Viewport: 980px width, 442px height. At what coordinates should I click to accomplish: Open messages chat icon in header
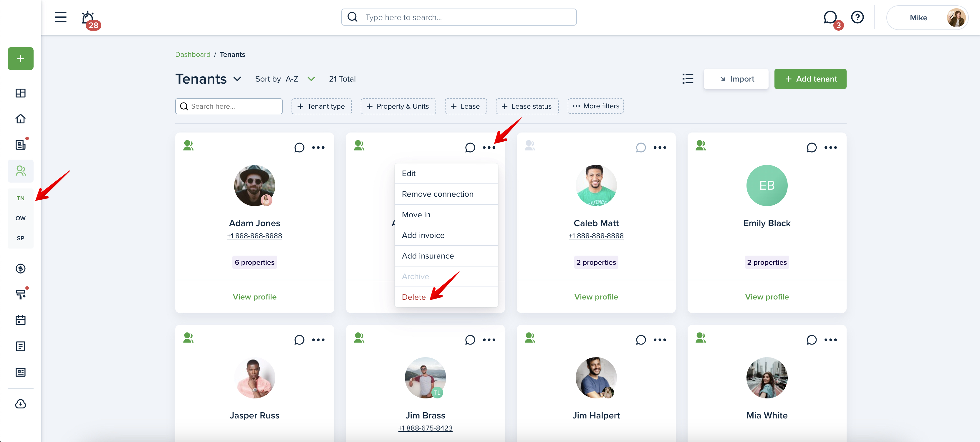point(830,17)
